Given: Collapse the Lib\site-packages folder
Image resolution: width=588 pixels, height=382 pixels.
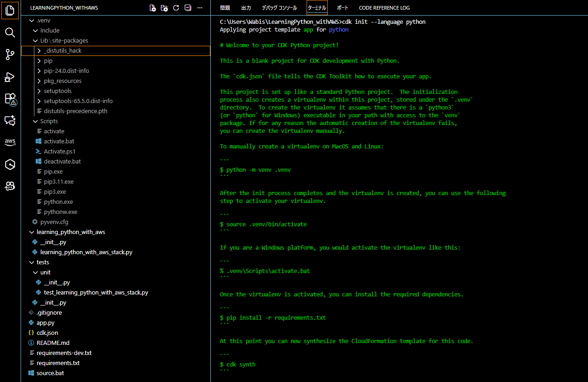Looking at the screenshot, I should pos(35,40).
